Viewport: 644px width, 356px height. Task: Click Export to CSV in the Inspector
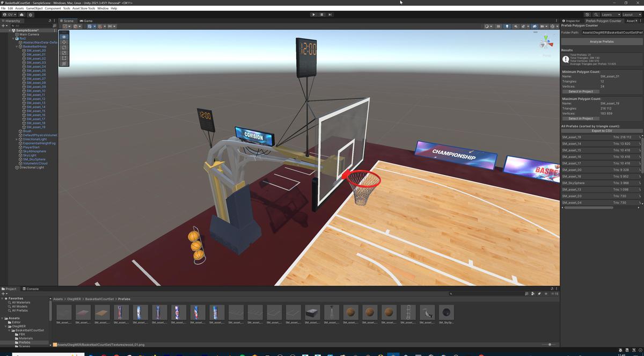point(601,131)
